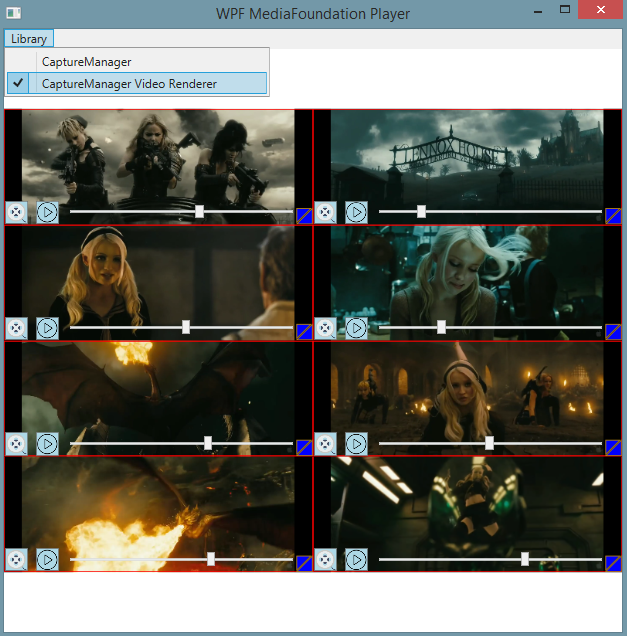Maximize the WPF MediaFoundation Player window

(565, 10)
